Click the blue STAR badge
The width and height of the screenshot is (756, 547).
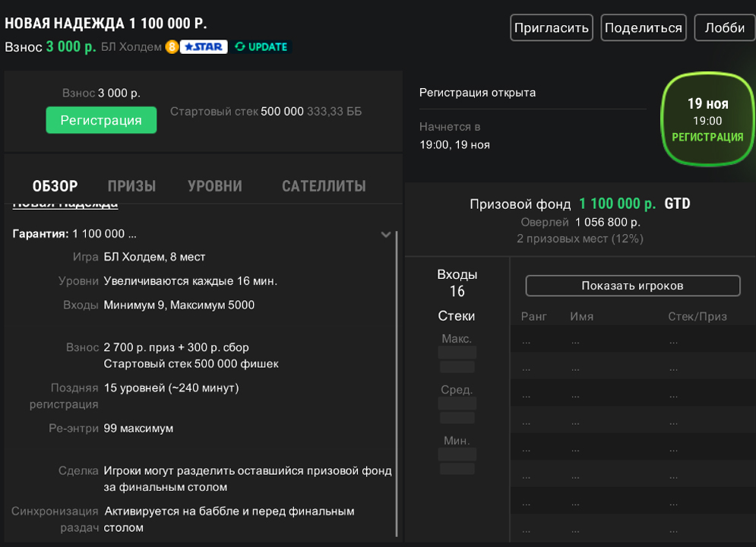(x=204, y=47)
